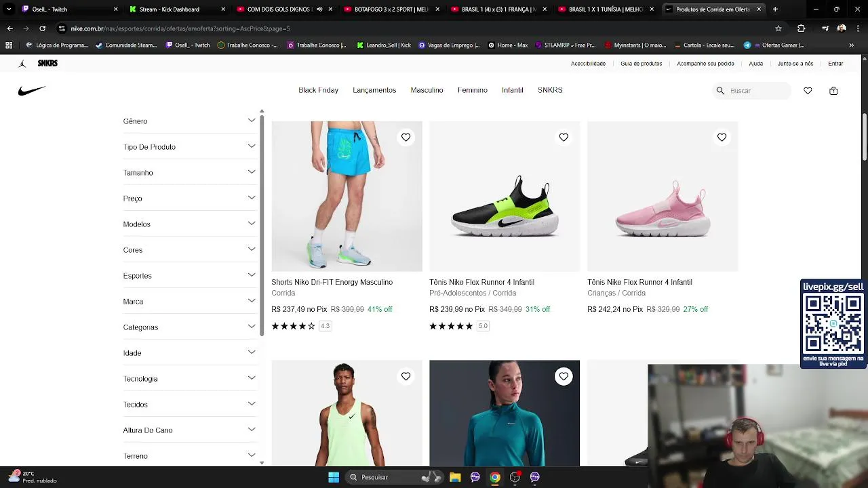Open the SNKRS menu item
This screenshot has height=488, width=868.
[x=550, y=90]
